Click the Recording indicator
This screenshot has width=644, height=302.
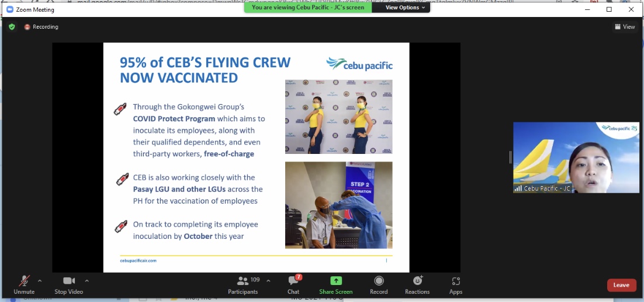click(41, 27)
